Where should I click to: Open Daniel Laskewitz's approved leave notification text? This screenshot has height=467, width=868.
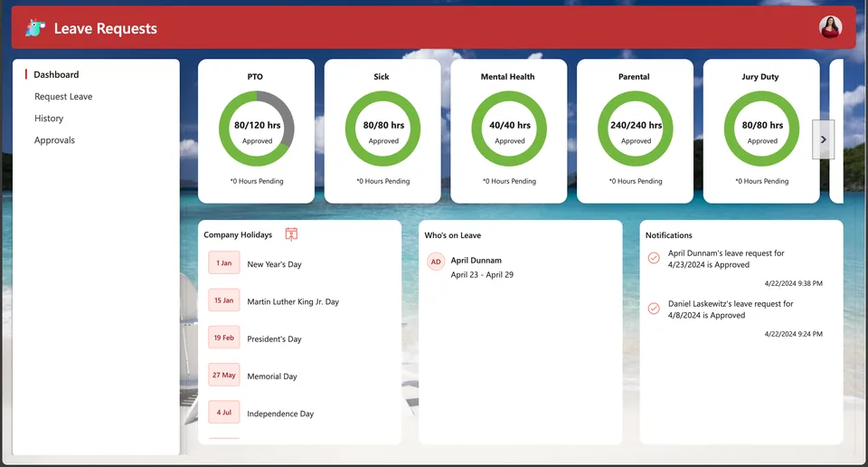point(731,310)
